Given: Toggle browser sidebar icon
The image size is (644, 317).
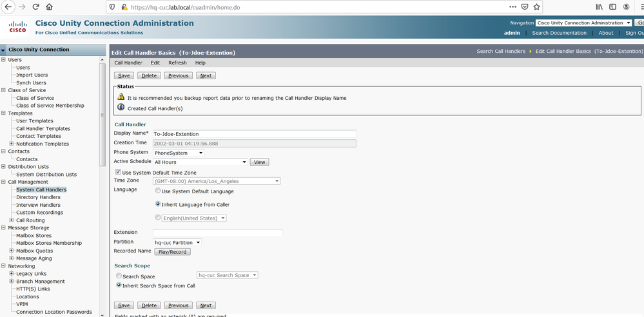Looking at the screenshot, I should click(612, 7).
